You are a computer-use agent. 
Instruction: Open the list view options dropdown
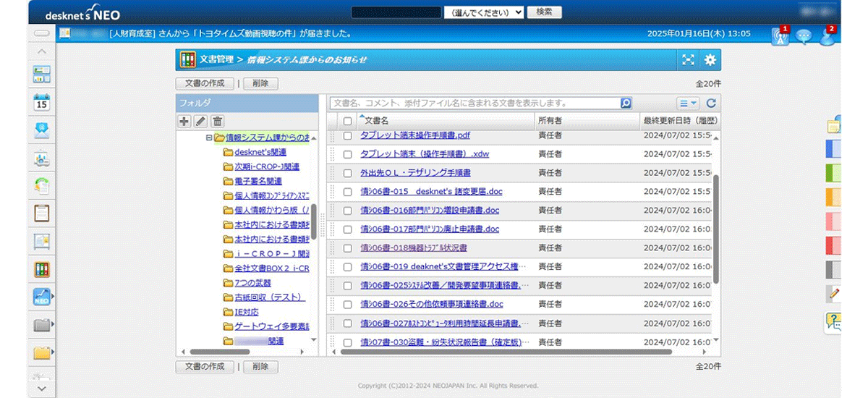pyautogui.click(x=688, y=103)
